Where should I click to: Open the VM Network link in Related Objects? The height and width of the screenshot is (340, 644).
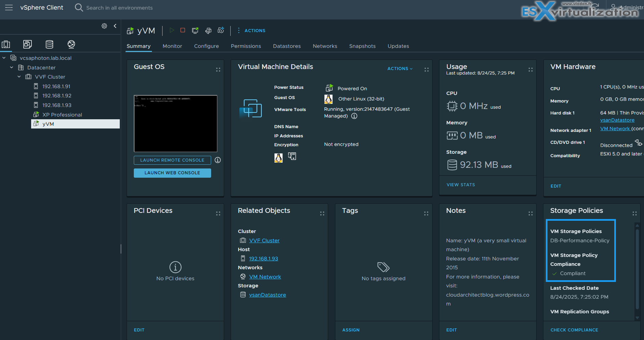pyautogui.click(x=265, y=277)
